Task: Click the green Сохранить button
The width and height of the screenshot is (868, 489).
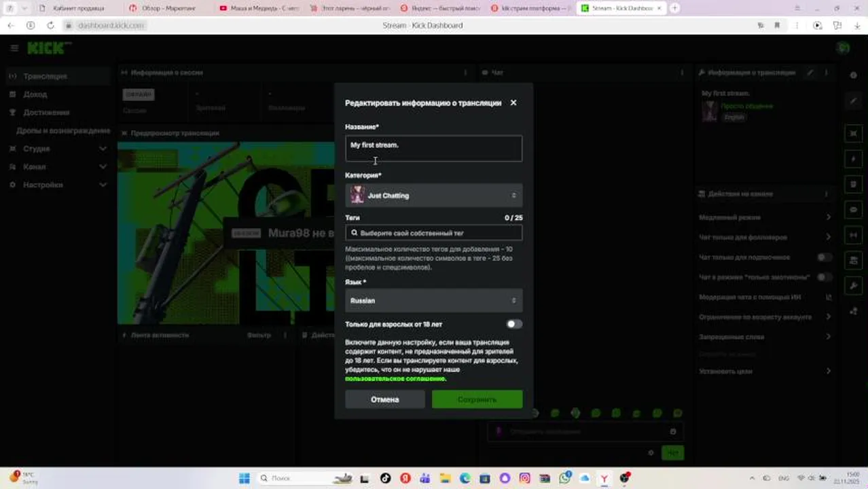Action: pos(477,399)
